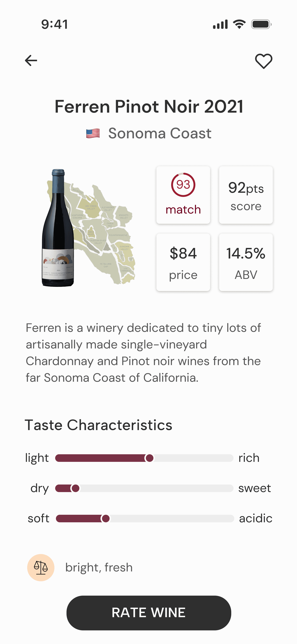
Task: Click the 93 match circle indicator
Action: pyautogui.click(x=183, y=185)
